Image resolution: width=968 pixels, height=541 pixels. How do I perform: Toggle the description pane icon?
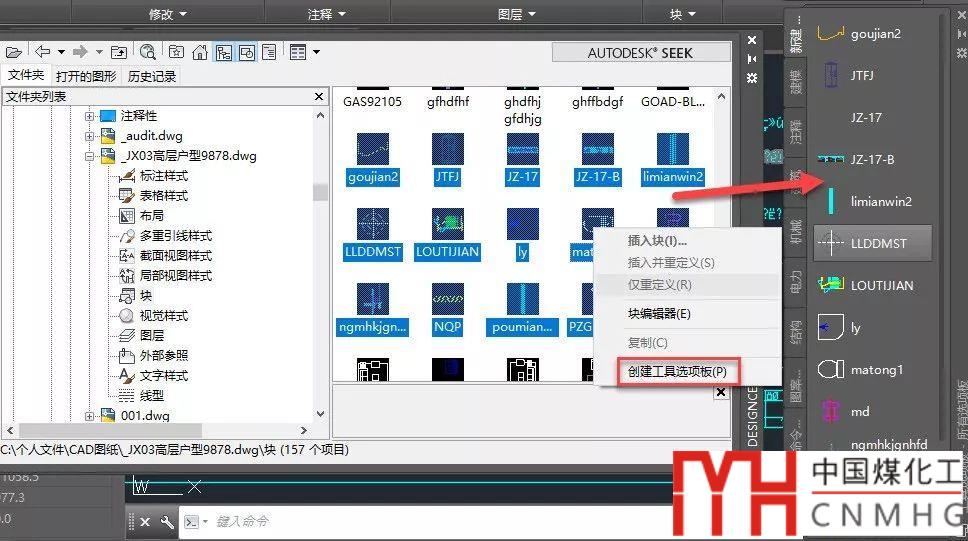[269, 52]
